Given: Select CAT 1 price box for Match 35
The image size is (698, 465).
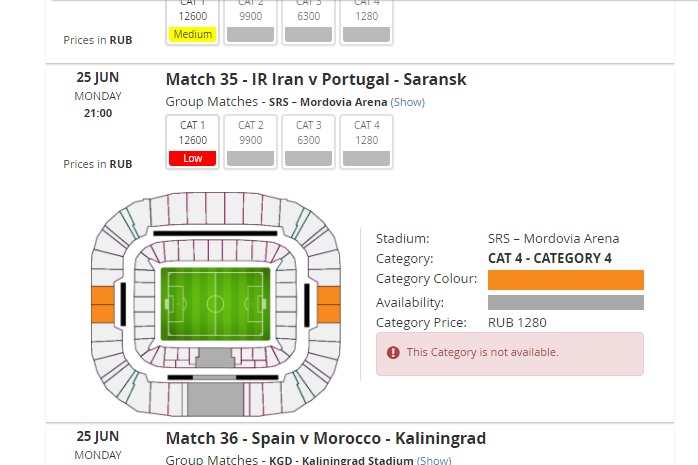Looking at the screenshot, I should [192, 133].
